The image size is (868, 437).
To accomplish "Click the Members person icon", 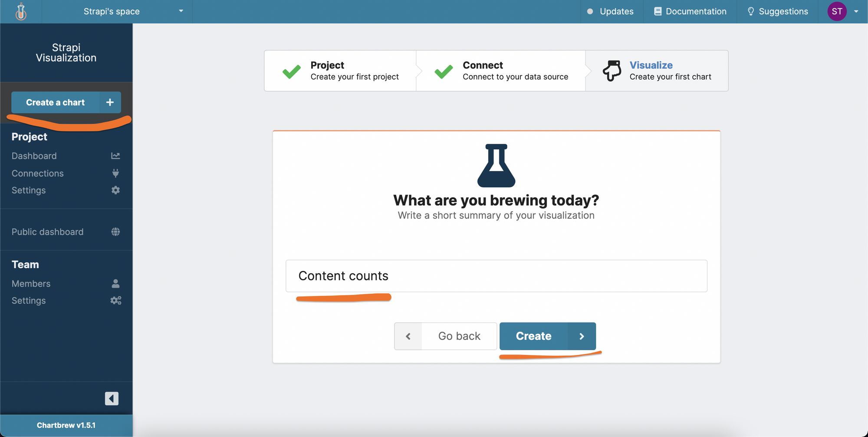I will click(115, 283).
